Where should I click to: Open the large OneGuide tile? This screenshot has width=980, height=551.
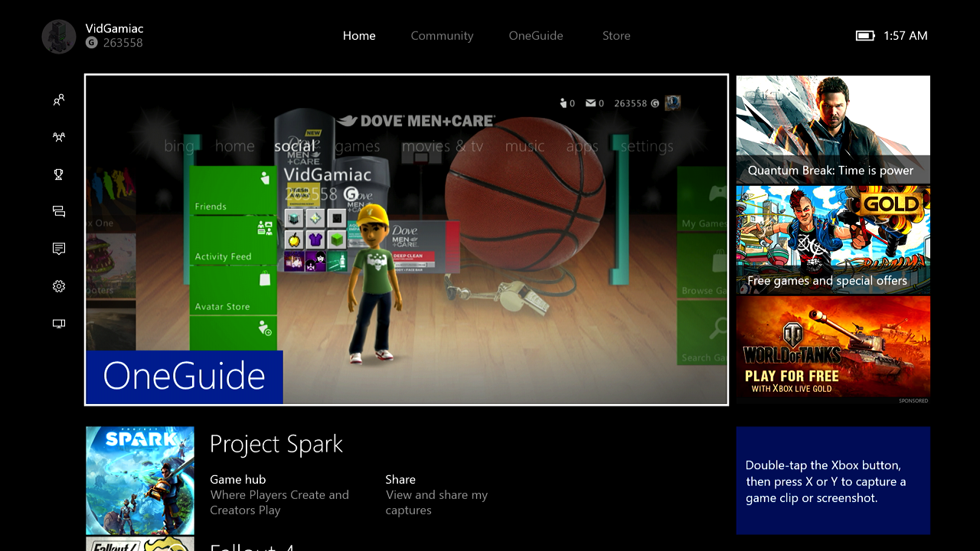click(x=407, y=240)
